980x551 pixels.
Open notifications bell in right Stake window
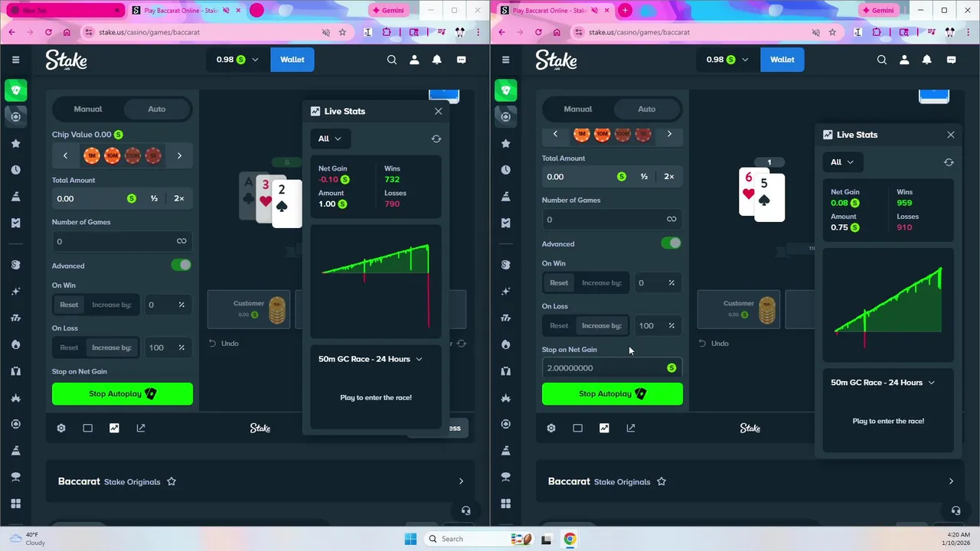click(x=927, y=60)
